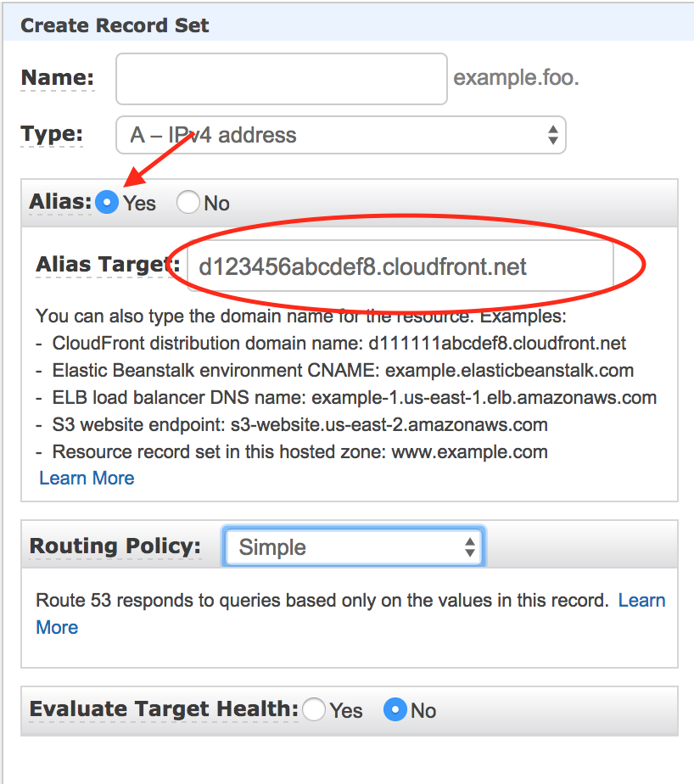Open the Routing Policy dropdown
The width and height of the screenshot is (694, 784).
[x=354, y=546]
